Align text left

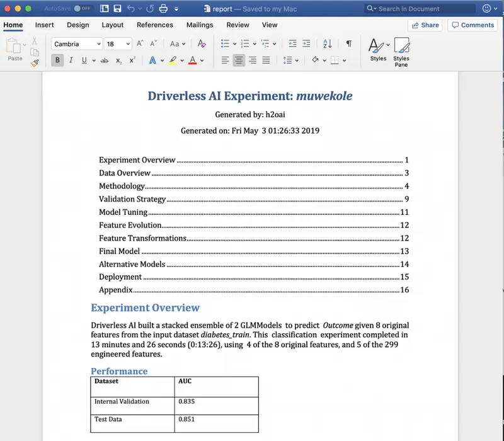tap(225, 60)
